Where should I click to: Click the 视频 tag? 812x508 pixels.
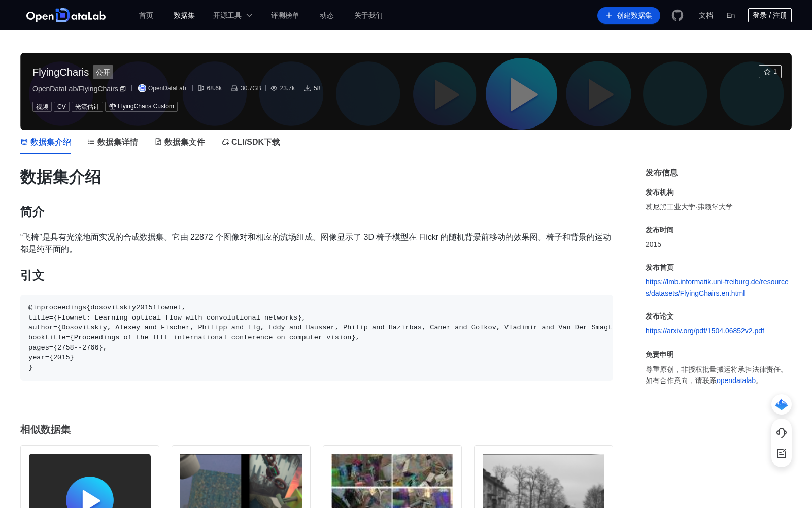(x=42, y=107)
